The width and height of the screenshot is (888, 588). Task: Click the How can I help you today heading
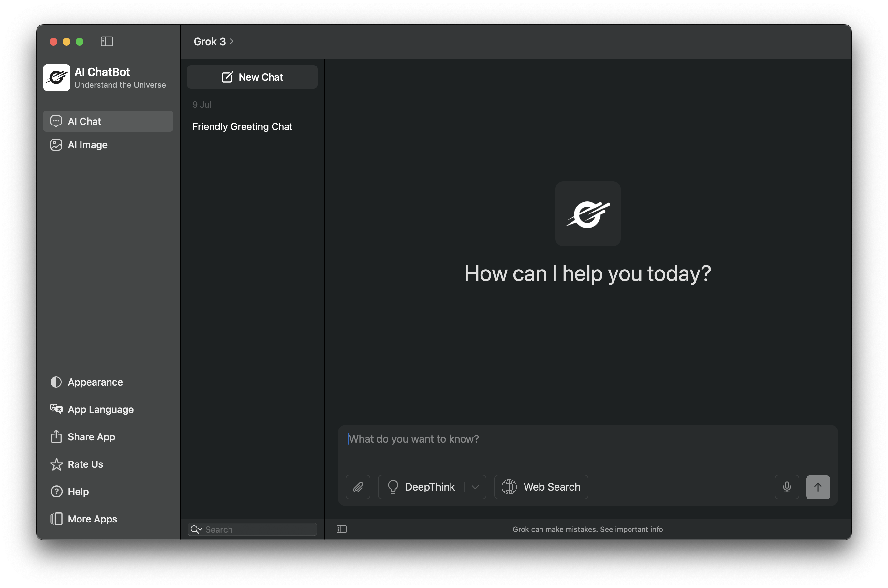(x=588, y=273)
